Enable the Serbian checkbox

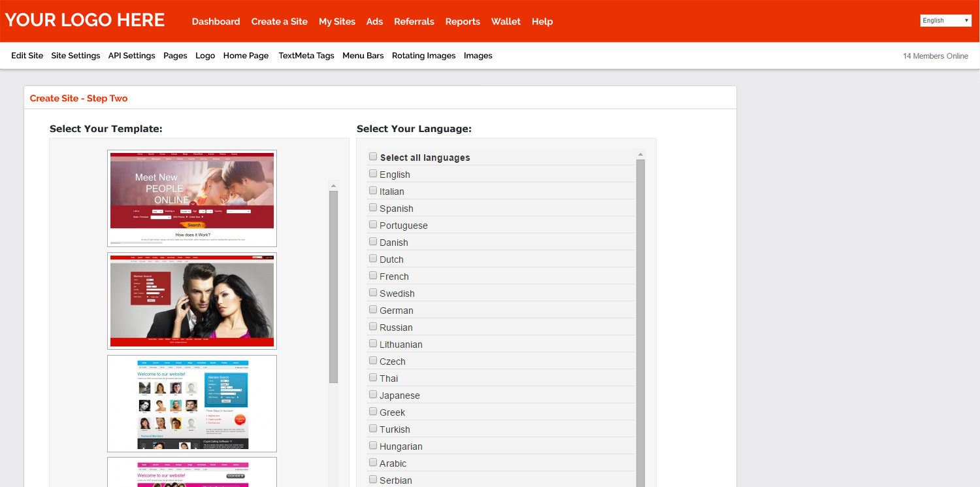coord(373,480)
